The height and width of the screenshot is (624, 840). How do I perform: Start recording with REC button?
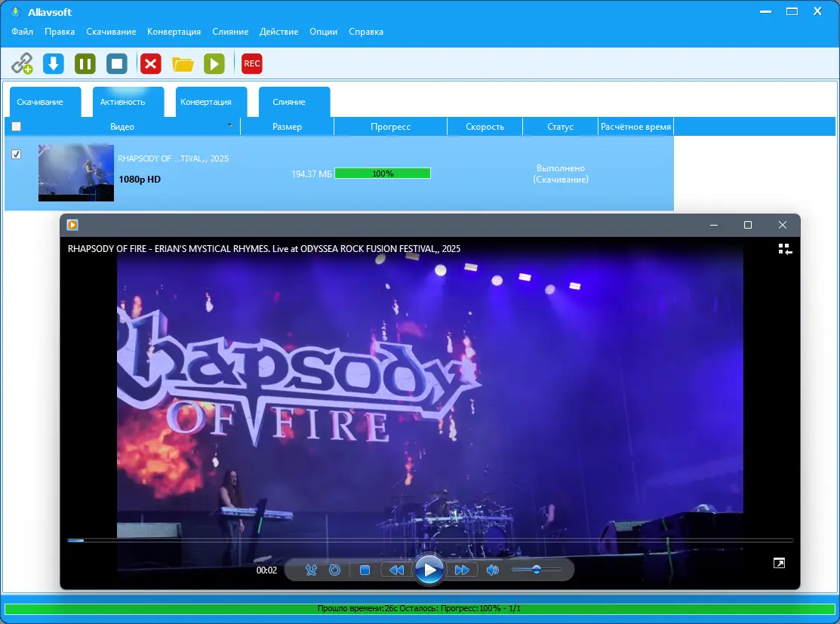tap(252, 63)
